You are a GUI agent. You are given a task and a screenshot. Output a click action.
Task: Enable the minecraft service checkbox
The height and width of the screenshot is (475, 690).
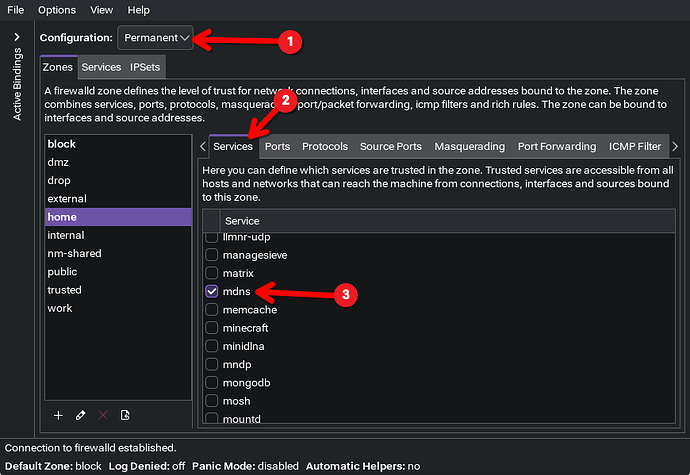[x=212, y=328]
